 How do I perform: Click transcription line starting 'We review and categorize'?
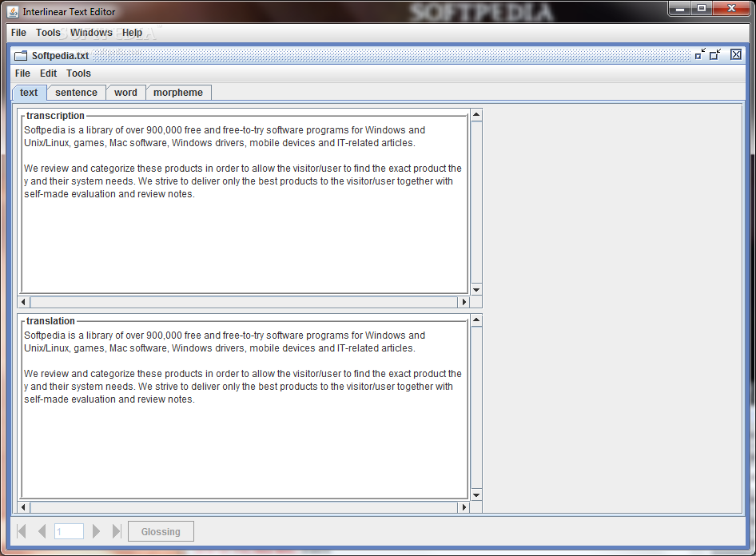[242, 169]
